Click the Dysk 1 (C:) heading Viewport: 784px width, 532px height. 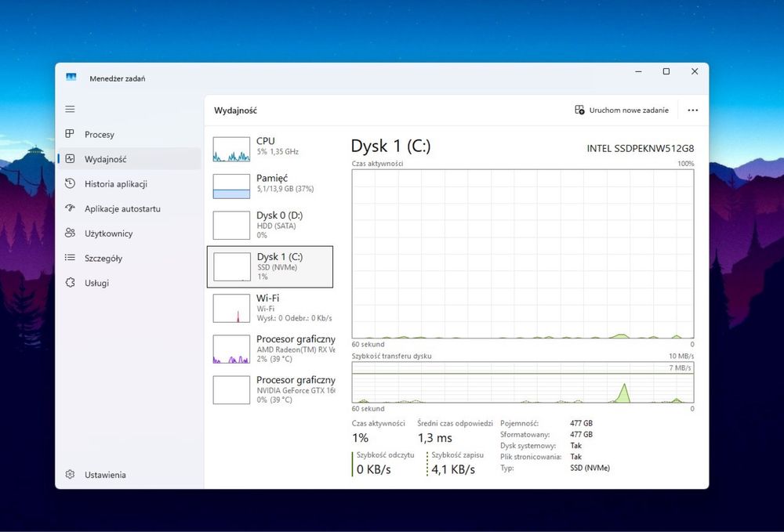pos(390,146)
